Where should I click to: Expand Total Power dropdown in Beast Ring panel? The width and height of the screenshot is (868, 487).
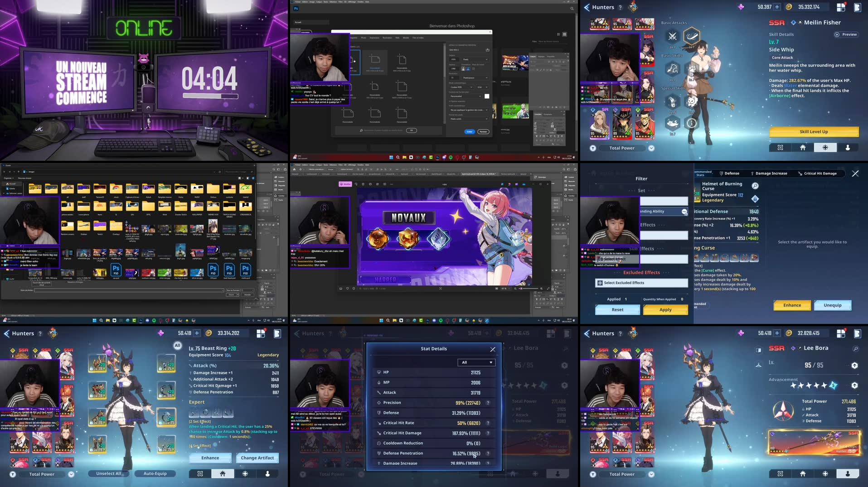[71, 474]
